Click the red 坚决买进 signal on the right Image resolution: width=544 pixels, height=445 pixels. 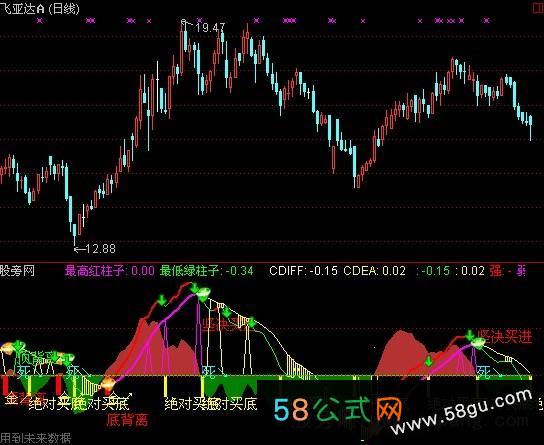505,336
